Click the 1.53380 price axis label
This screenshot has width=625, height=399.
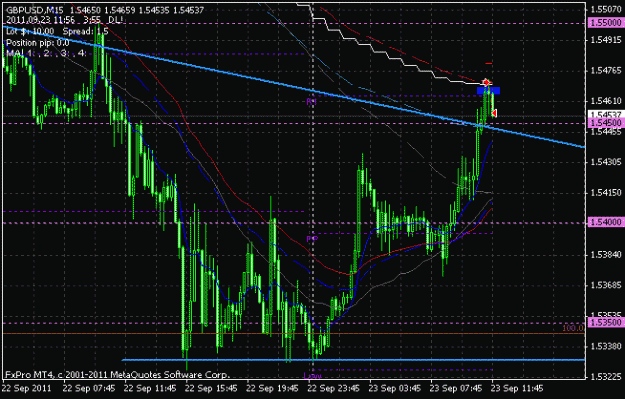606,346
